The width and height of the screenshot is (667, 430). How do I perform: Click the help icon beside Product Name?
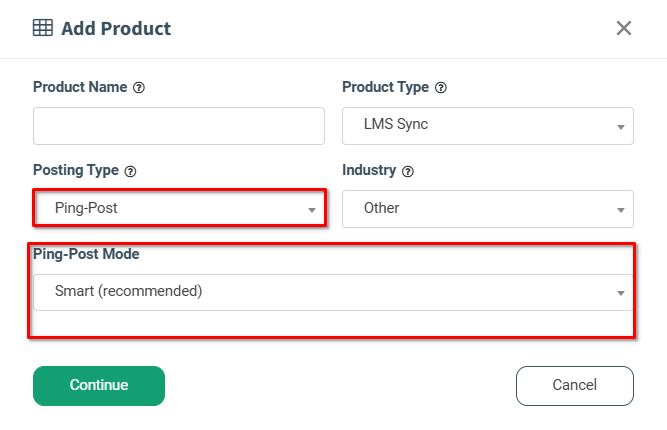[139, 88]
